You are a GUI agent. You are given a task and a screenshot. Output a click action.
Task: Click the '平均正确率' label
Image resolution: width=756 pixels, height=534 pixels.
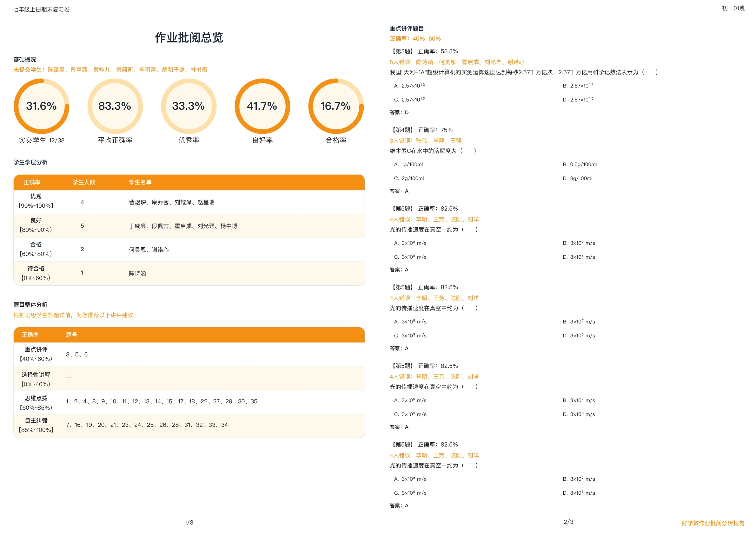(x=115, y=140)
